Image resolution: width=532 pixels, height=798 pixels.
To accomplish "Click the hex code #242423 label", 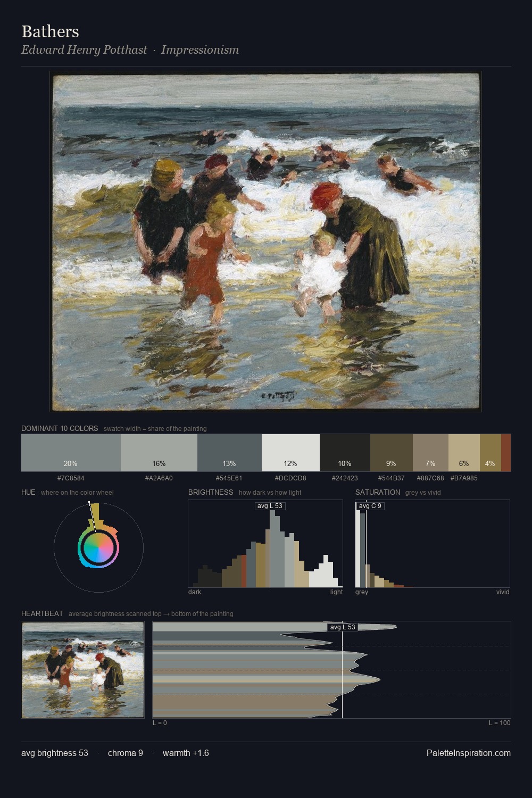I will 345,478.
